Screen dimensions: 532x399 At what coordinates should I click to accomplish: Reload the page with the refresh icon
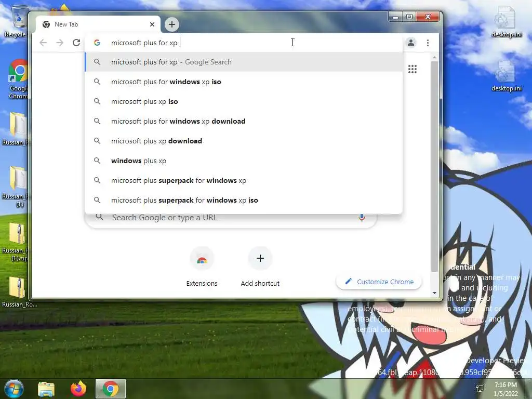point(76,43)
